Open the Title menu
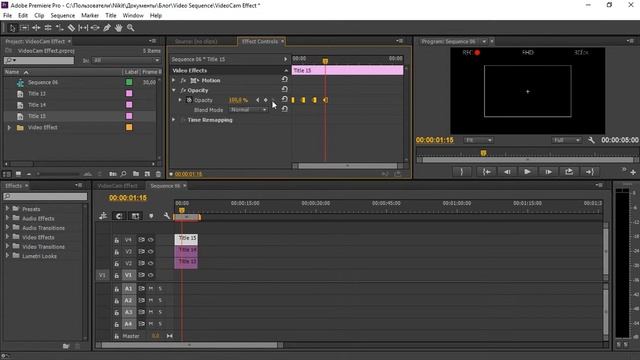Screen dimensions: 640x360 [x=111, y=16]
